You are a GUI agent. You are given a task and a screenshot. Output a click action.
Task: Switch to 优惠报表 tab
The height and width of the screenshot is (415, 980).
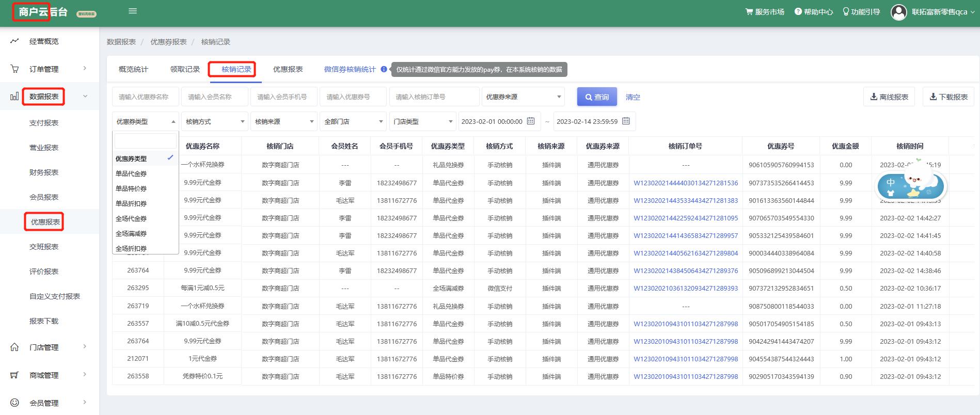click(x=288, y=69)
